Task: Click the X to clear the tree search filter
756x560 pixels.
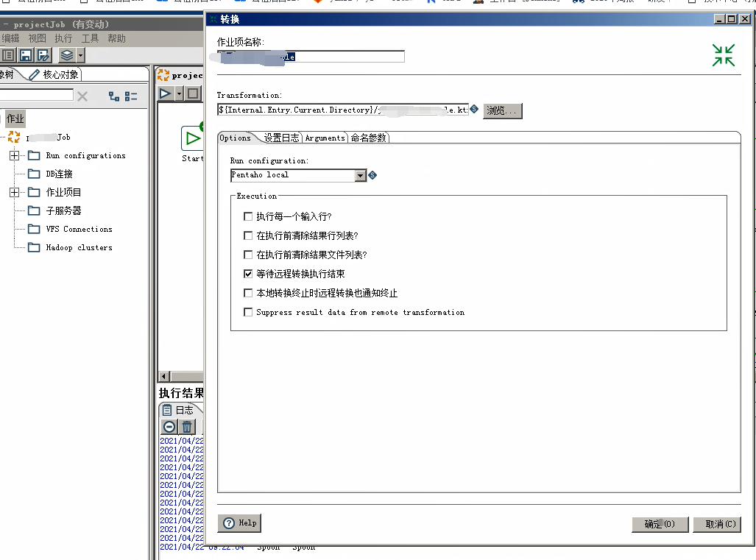Action: tap(82, 96)
